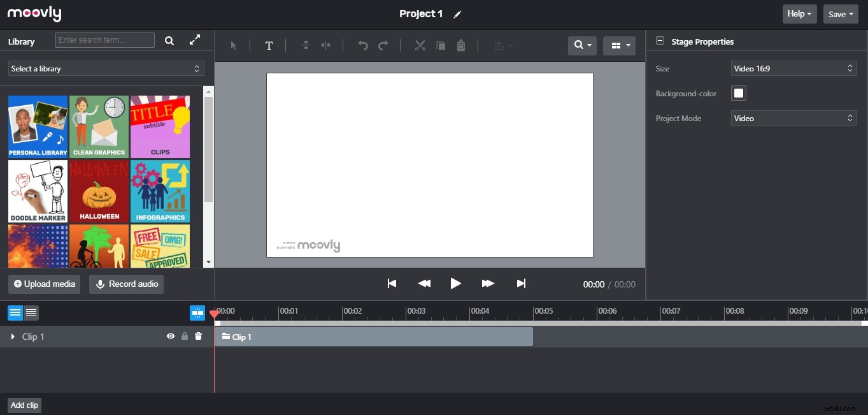The height and width of the screenshot is (415, 868).
Task: Click the Paste clipboard icon
Action: click(460, 45)
